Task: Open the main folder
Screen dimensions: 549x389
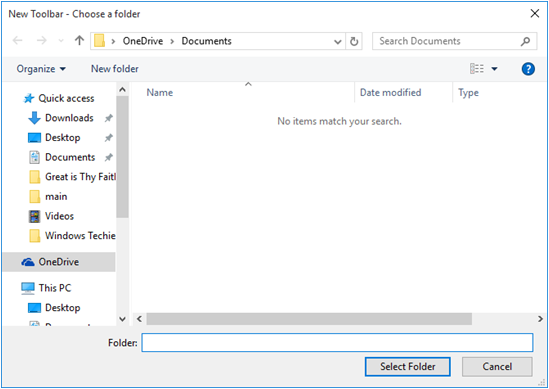Action: click(x=56, y=196)
